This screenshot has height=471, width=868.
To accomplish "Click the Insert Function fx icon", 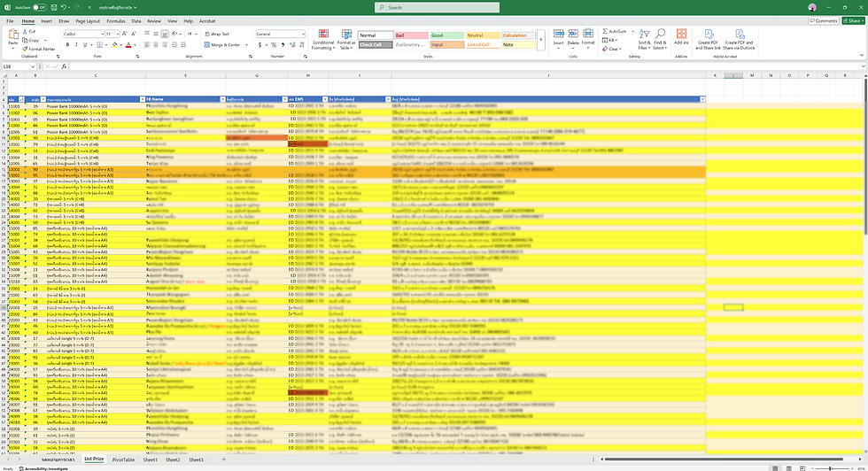I will coord(64,66).
